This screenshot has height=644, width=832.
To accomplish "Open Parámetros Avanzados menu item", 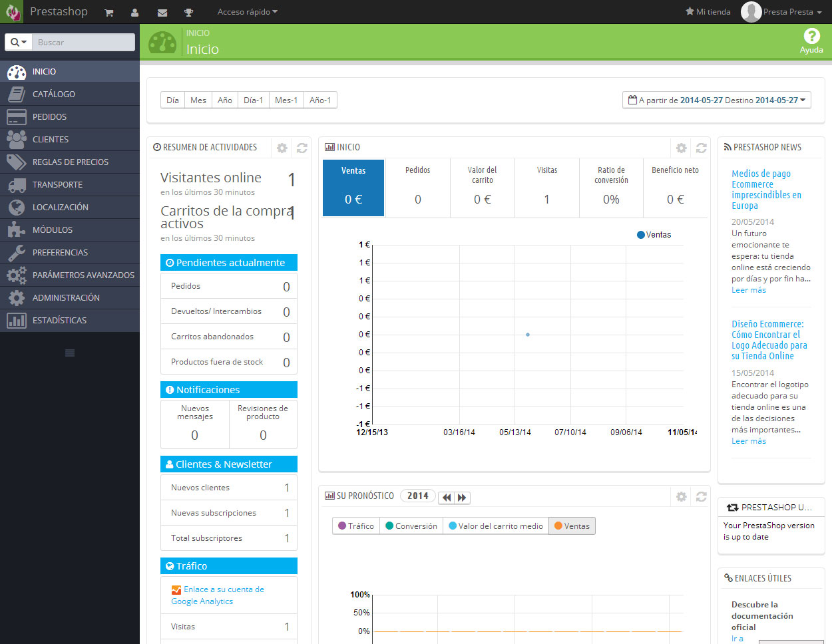I will coord(70,275).
